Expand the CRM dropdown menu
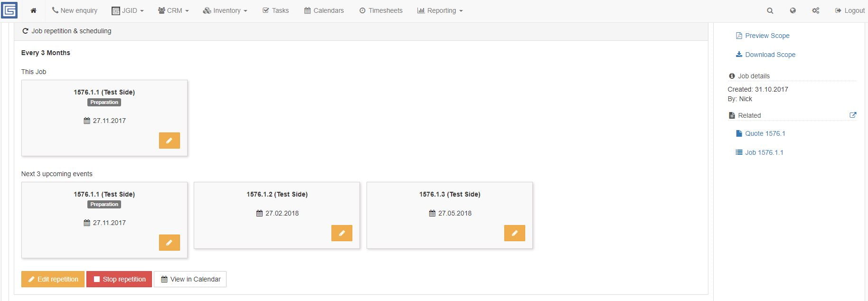 tap(173, 10)
